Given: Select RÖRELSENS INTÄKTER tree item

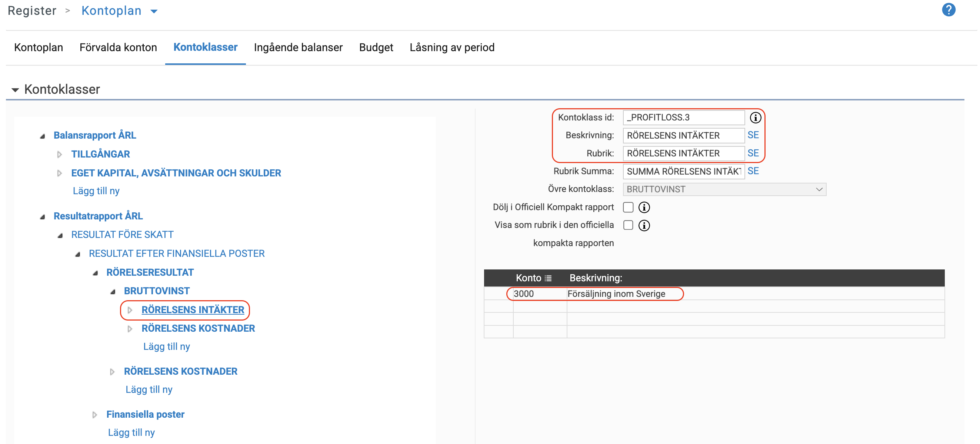Looking at the screenshot, I should coord(193,310).
